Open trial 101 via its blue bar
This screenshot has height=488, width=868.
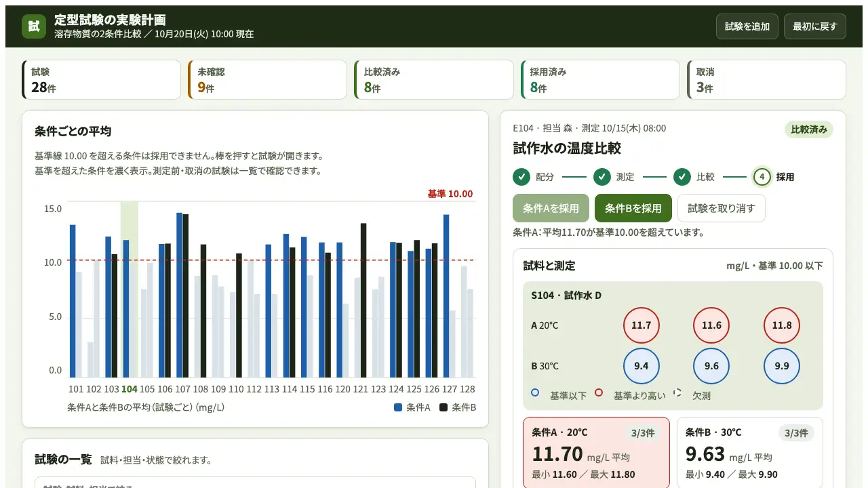[73, 301]
